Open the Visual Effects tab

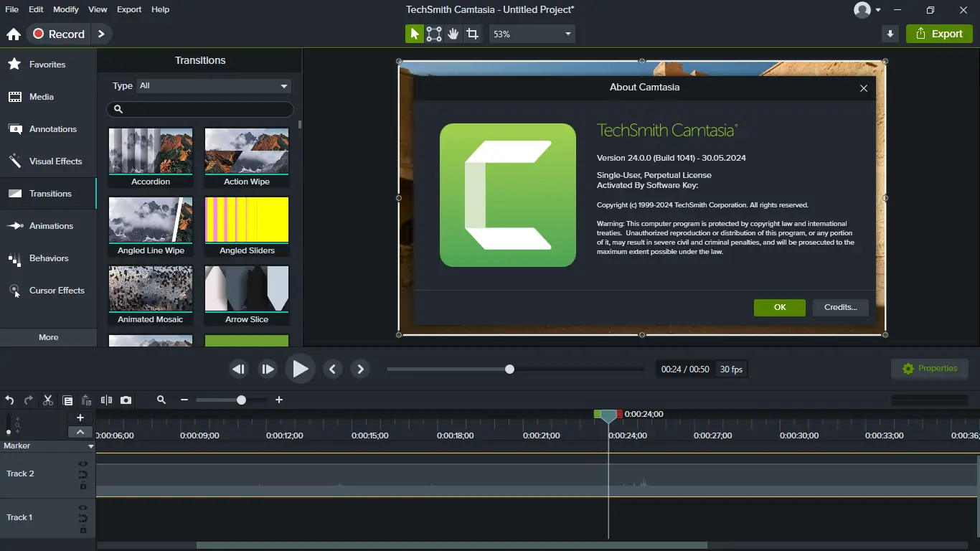[x=48, y=161]
